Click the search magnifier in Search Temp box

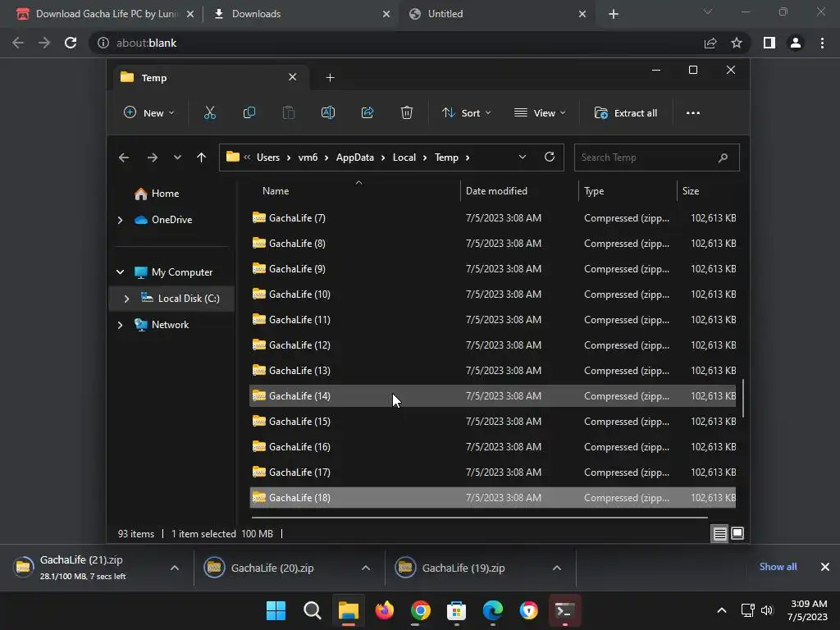pyautogui.click(x=723, y=157)
